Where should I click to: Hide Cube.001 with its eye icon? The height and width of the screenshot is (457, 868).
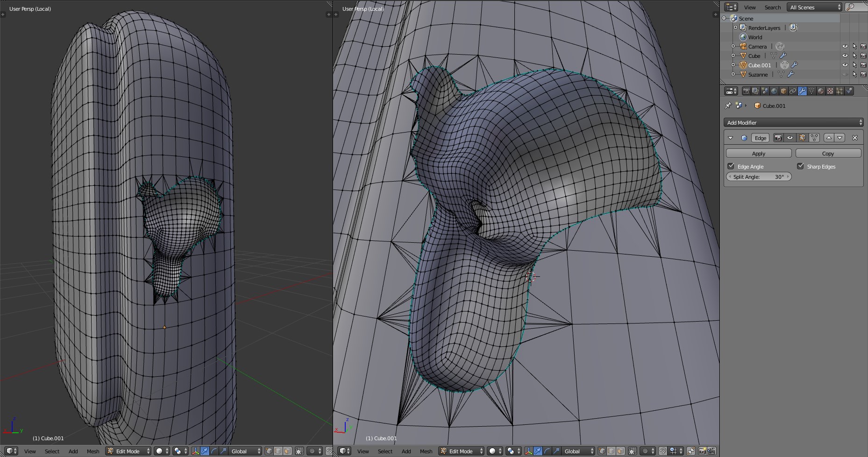click(845, 65)
